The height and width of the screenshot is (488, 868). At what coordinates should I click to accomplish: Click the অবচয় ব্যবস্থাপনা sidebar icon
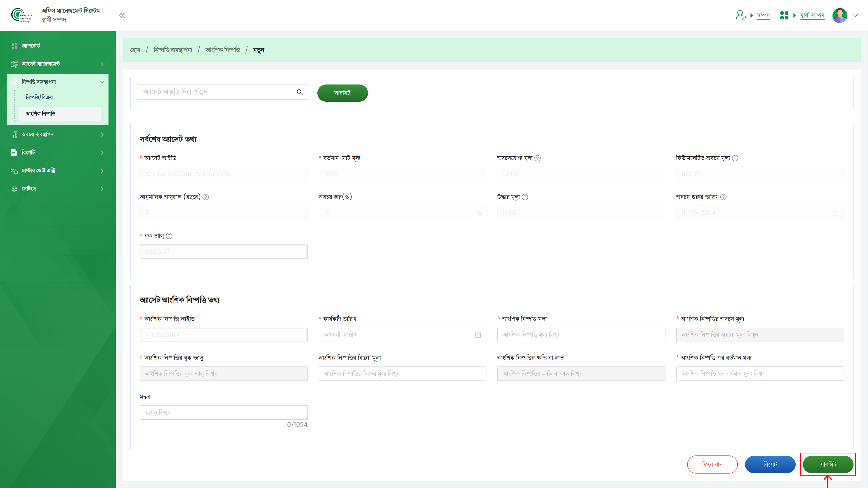tap(14, 135)
